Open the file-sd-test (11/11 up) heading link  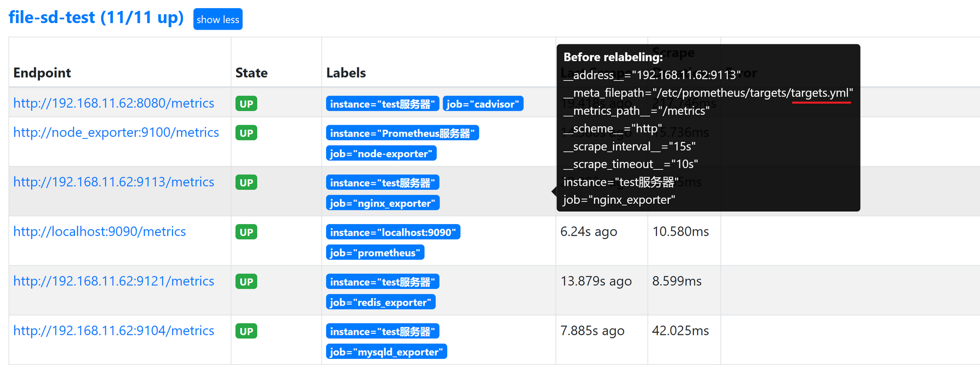[96, 17]
